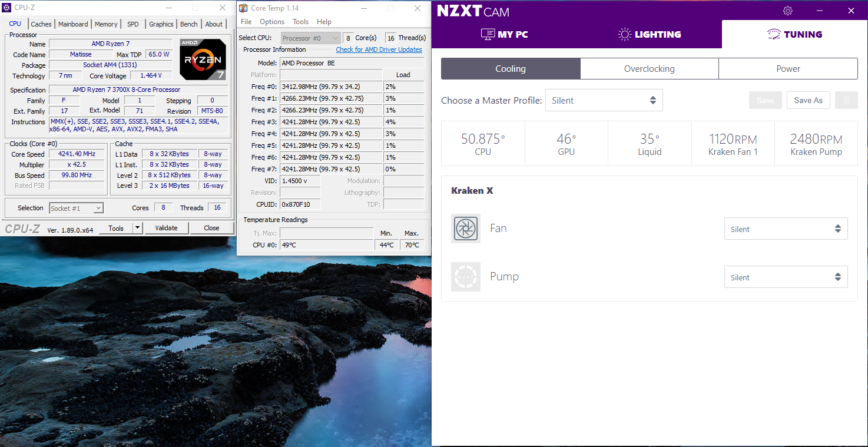Open NZXT CAM settings gear
This screenshot has width=868, height=447.
click(x=788, y=11)
